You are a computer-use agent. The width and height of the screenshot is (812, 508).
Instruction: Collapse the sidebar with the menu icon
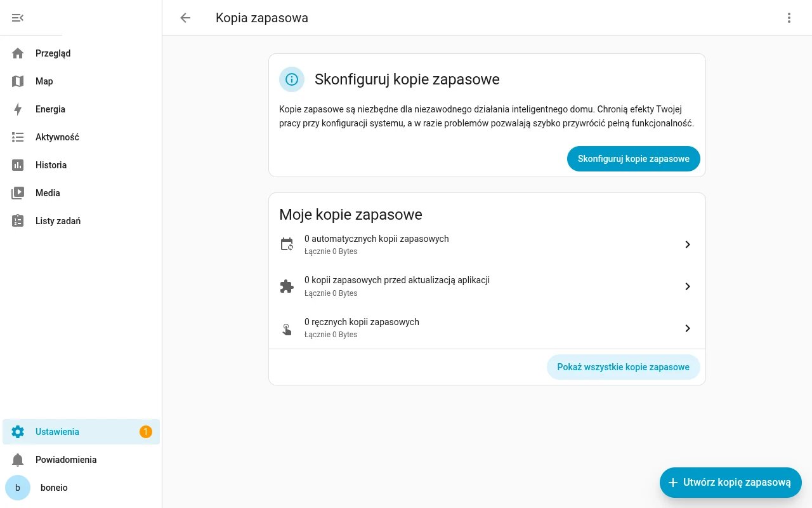click(18, 18)
